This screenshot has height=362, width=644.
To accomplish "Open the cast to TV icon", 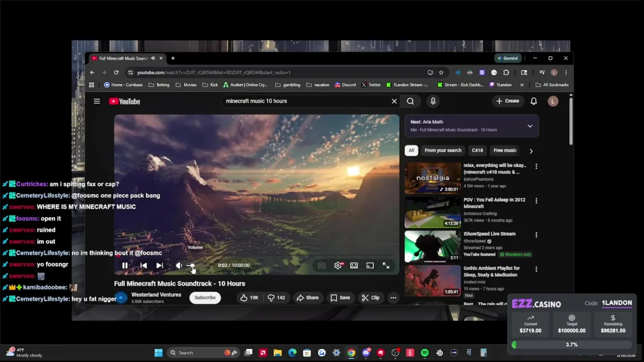I will (x=370, y=265).
